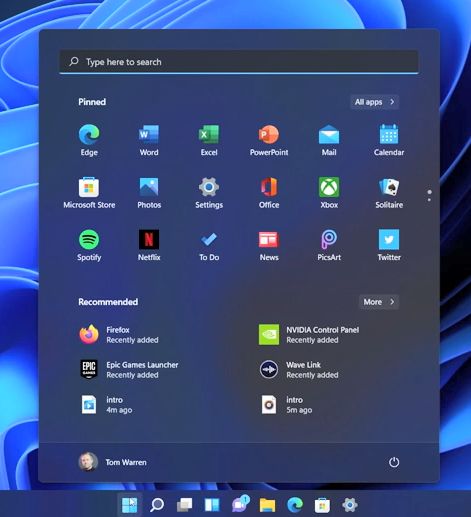
Task: Click the power button
Action: pos(394,462)
